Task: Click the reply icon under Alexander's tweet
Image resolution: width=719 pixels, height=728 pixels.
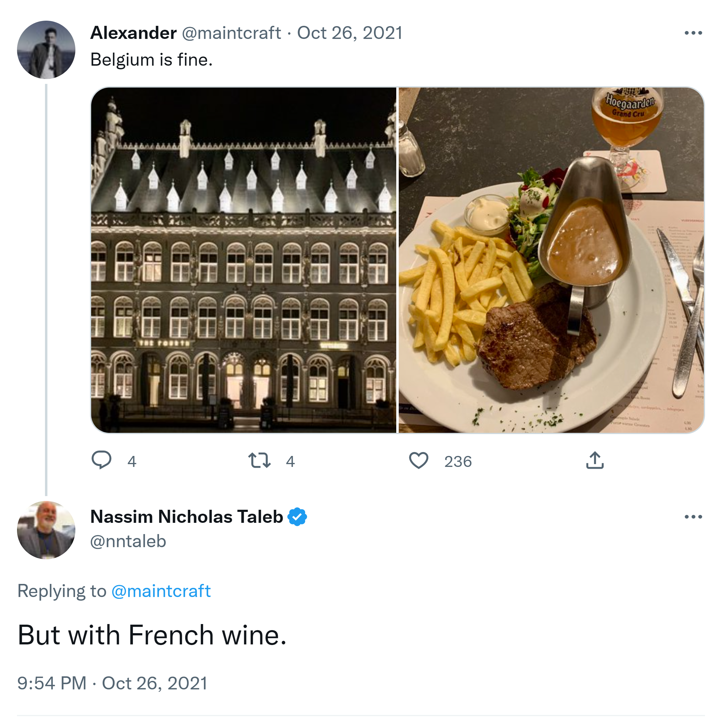Action: pos(101,460)
